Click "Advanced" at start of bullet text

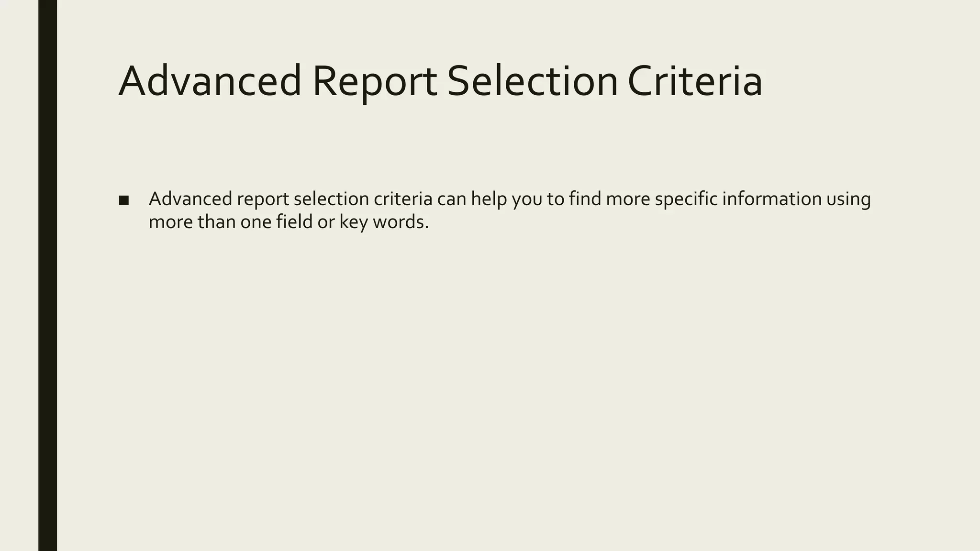[x=190, y=198]
